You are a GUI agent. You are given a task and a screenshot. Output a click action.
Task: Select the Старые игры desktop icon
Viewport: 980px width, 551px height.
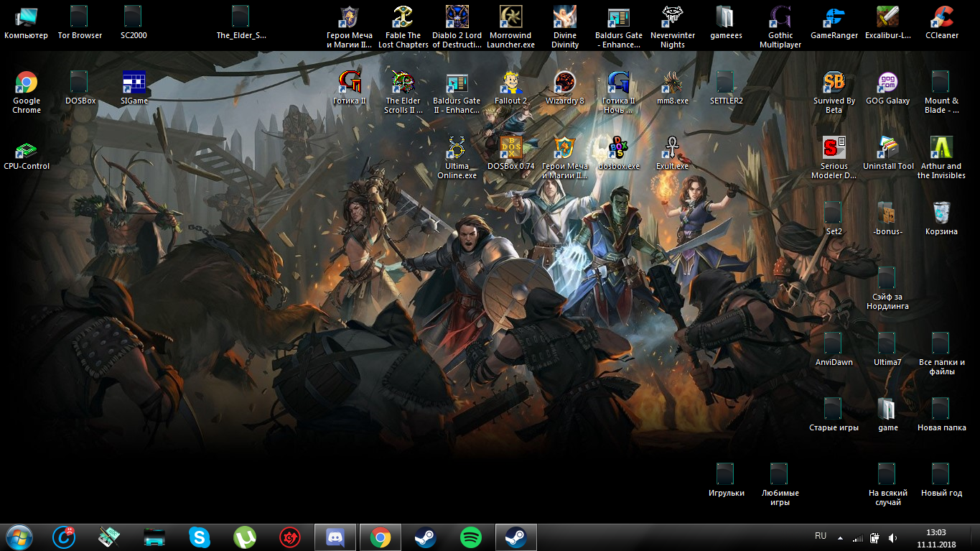point(834,415)
